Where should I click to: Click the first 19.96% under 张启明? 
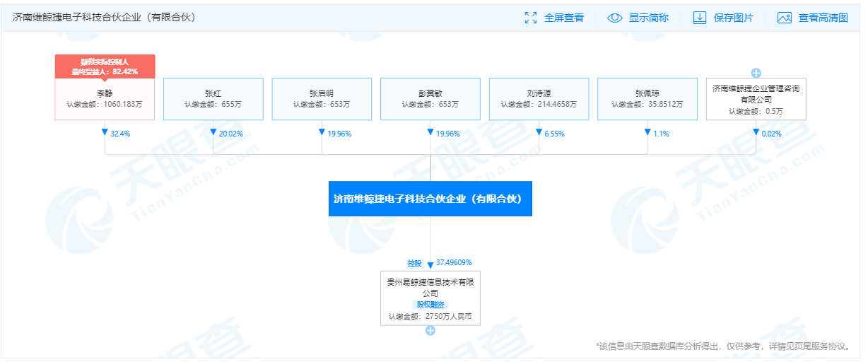(x=339, y=133)
